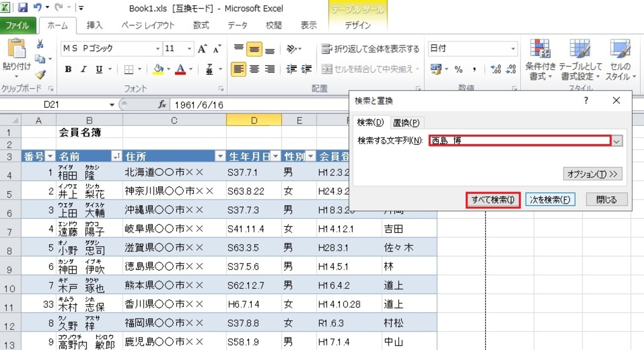Toggle Bold formatting
Image resolution: width=644 pixels, height=350 pixels.
[x=68, y=69]
